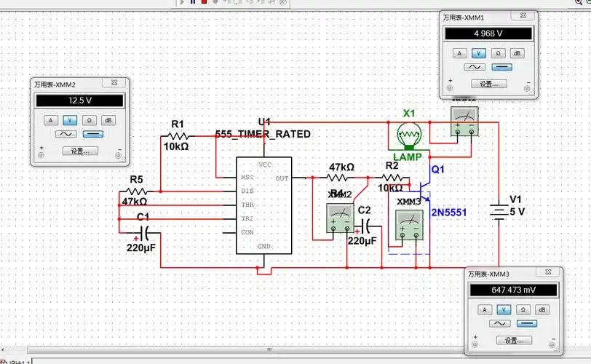Image resolution: width=591 pixels, height=364 pixels.
Task: Set XMM2 multimeter to AC waveform
Action: coord(68,135)
